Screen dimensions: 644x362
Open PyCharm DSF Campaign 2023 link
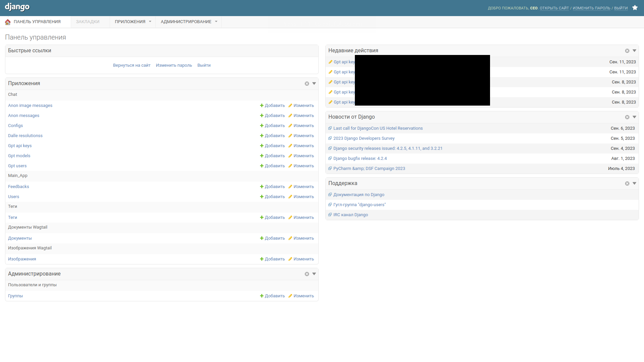[369, 169]
